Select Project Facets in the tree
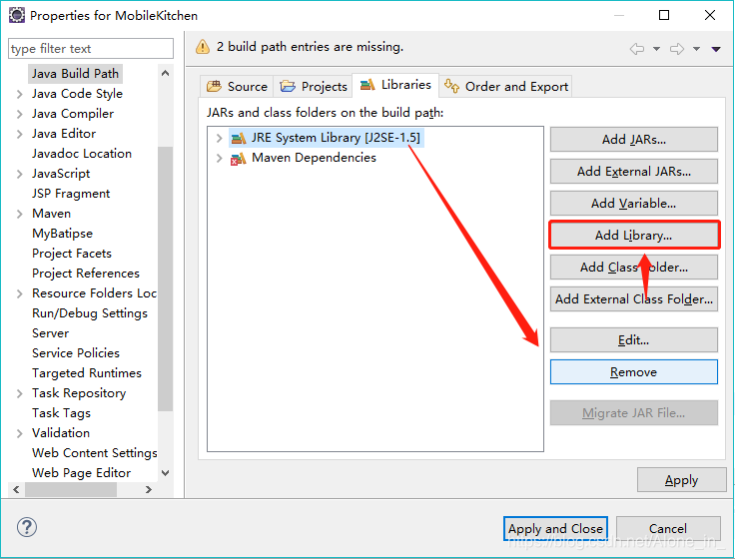 72,254
